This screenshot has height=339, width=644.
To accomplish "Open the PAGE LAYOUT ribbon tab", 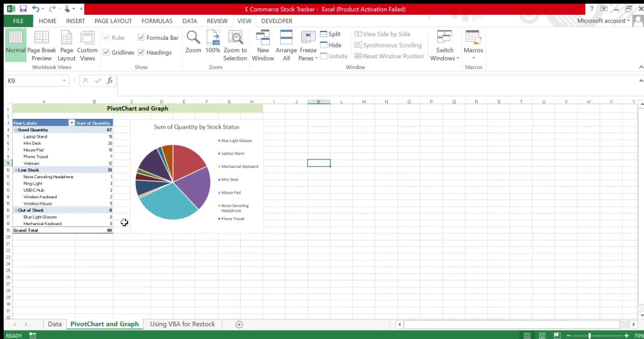I will coord(113,21).
